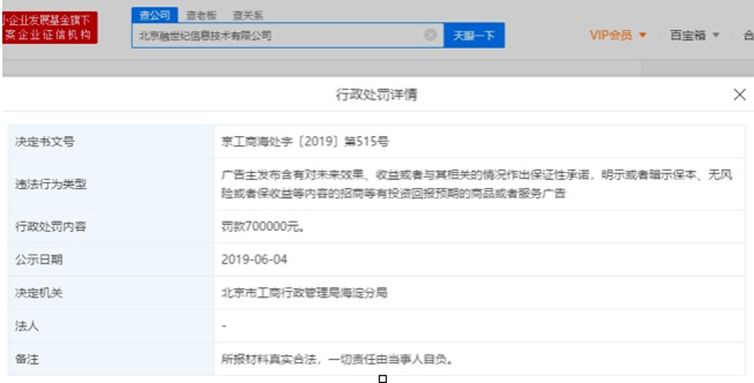Click the 备注 remark text

point(337,359)
